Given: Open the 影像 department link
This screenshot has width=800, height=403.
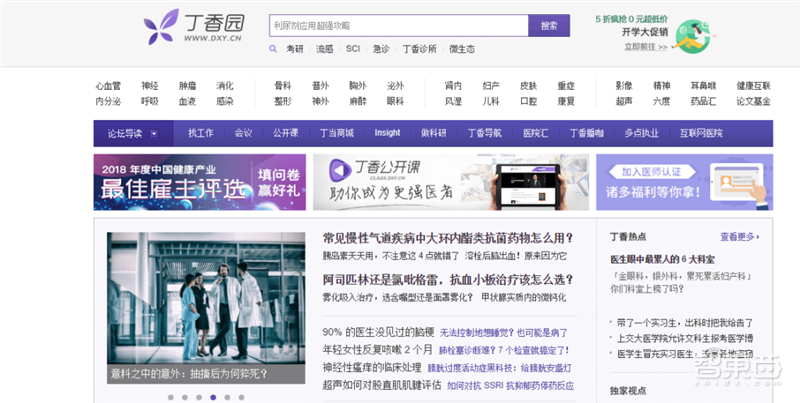Looking at the screenshot, I should coord(624,86).
